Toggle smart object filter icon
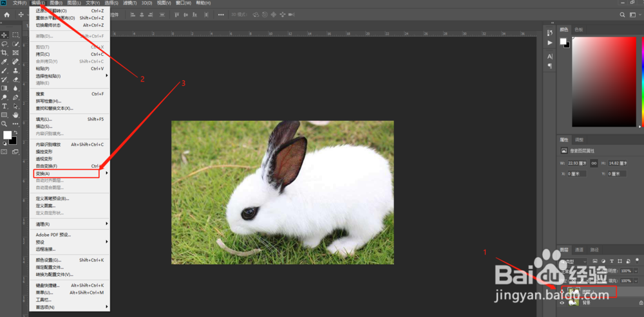Viewport: 644px width, 317px height. tap(627, 261)
